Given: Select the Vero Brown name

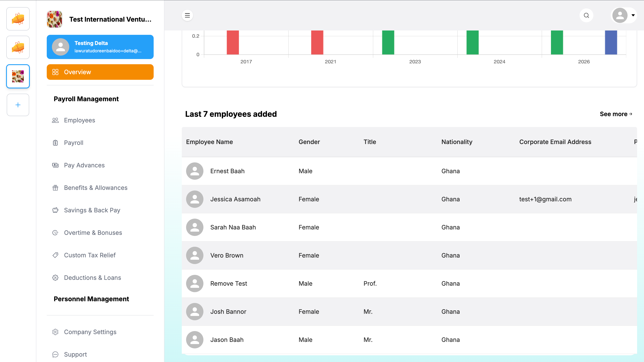Looking at the screenshot, I should point(227,255).
